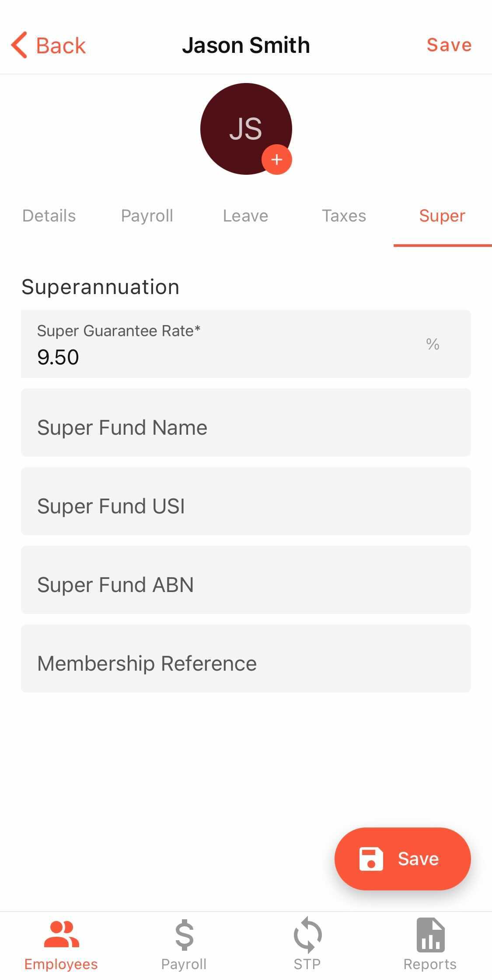Open Employees via the people icon
Image resolution: width=492 pixels, height=980 pixels.
[61, 934]
